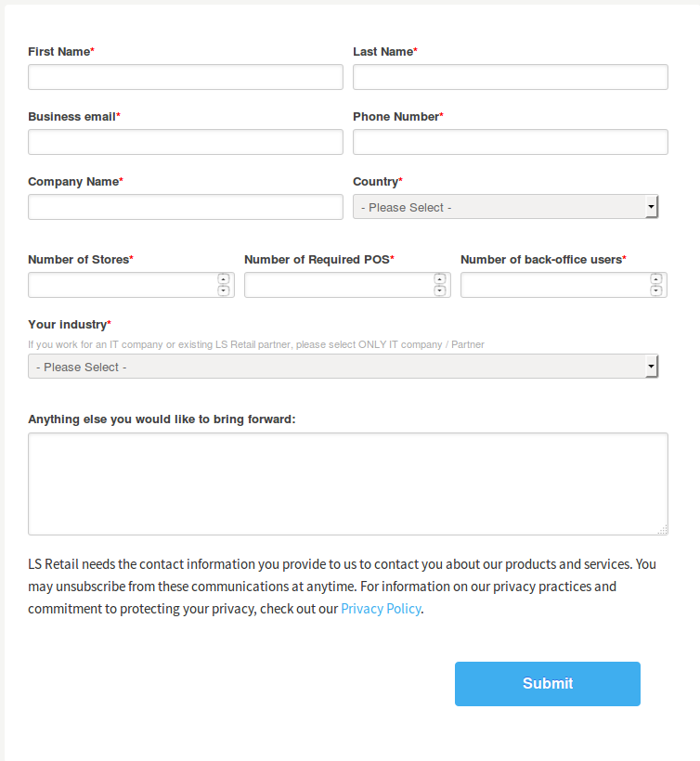Click the Last Name input field
This screenshot has width=700, height=761.
tap(510, 77)
